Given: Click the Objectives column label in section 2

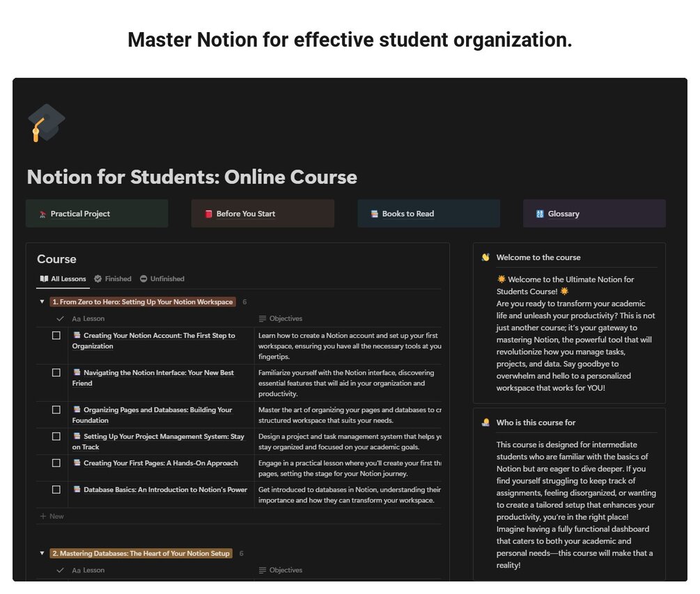Looking at the screenshot, I should (286, 570).
